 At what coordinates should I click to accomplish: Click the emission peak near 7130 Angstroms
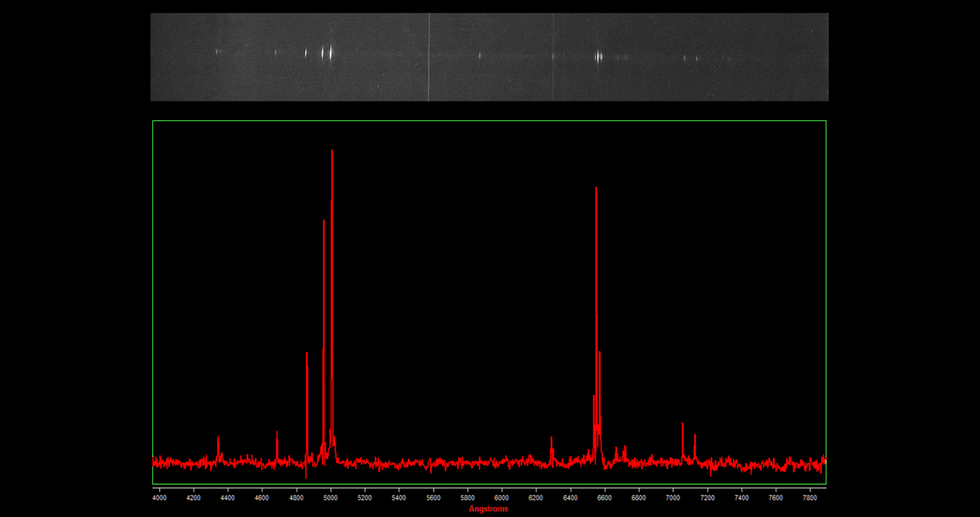click(694, 437)
